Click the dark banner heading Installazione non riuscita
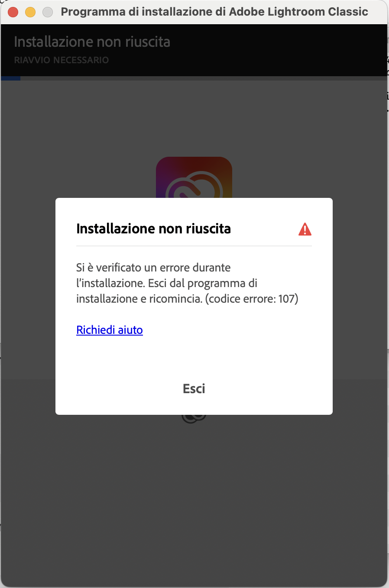Image resolution: width=389 pixels, height=588 pixels. [92, 42]
